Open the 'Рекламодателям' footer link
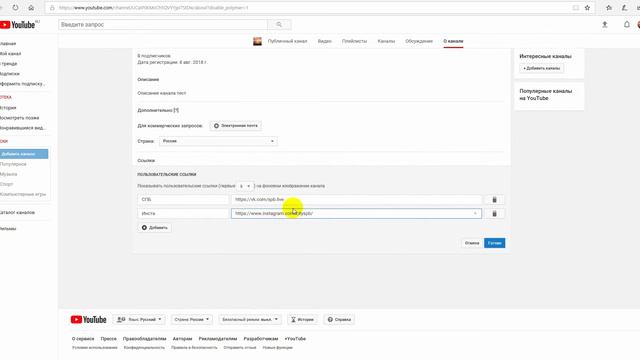Image resolution: width=640 pixels, height=360 pixels. tap(218, 339)
